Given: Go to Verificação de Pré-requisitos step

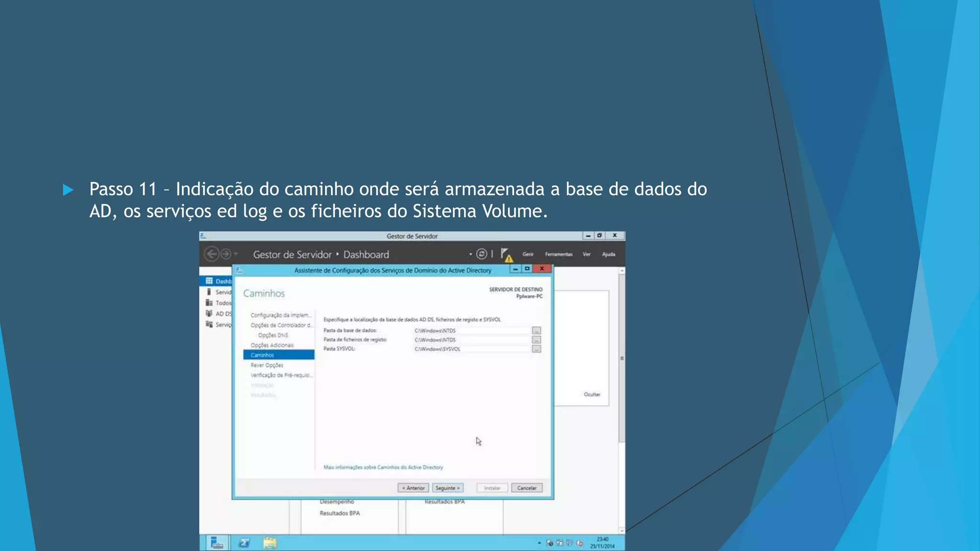Looking at the screenshot, I should pyautogui.click(x=281, y=375).
